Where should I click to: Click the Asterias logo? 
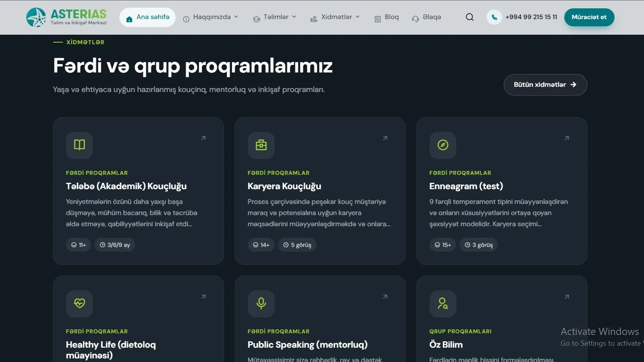pyautogui.click(x=67, y=18)
